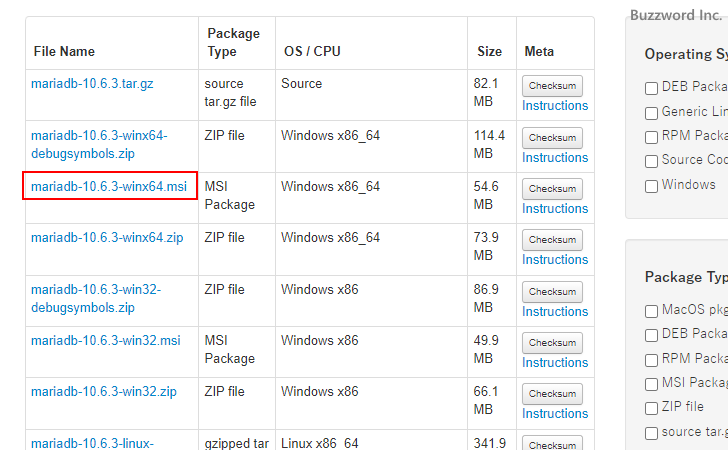Check the Generic Linux filter checkbox

(652, 113)
